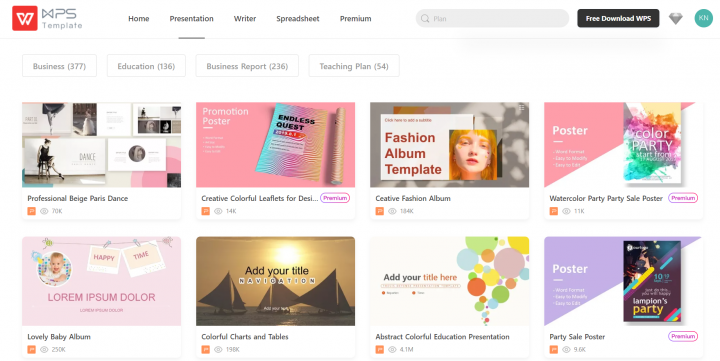720x361 pixels.
Task: Filter by Business Report (236)
Action: point(247,66)
